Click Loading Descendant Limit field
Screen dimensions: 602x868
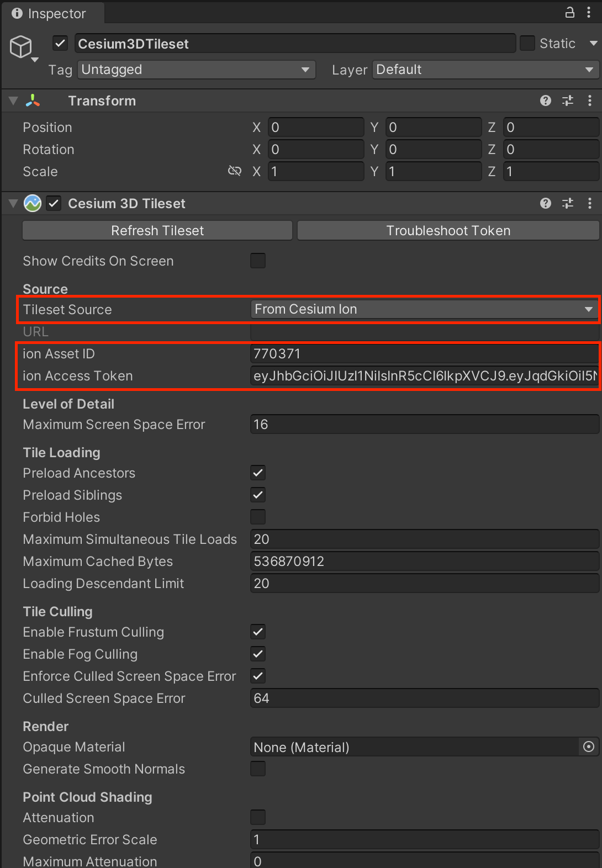tap(425, 583)
